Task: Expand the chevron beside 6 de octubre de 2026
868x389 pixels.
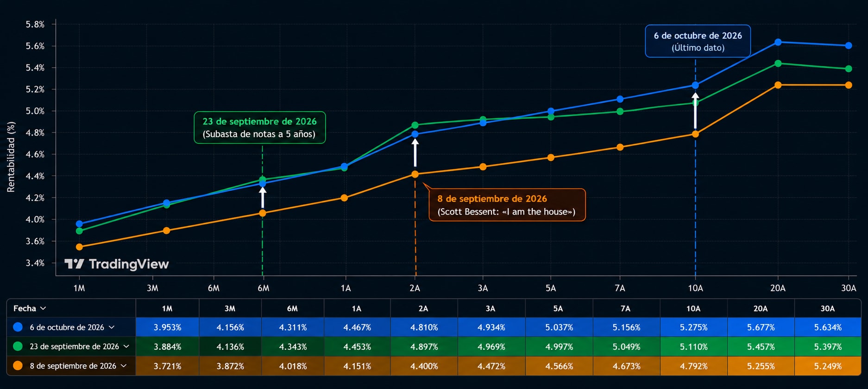Action: point(112,327)
